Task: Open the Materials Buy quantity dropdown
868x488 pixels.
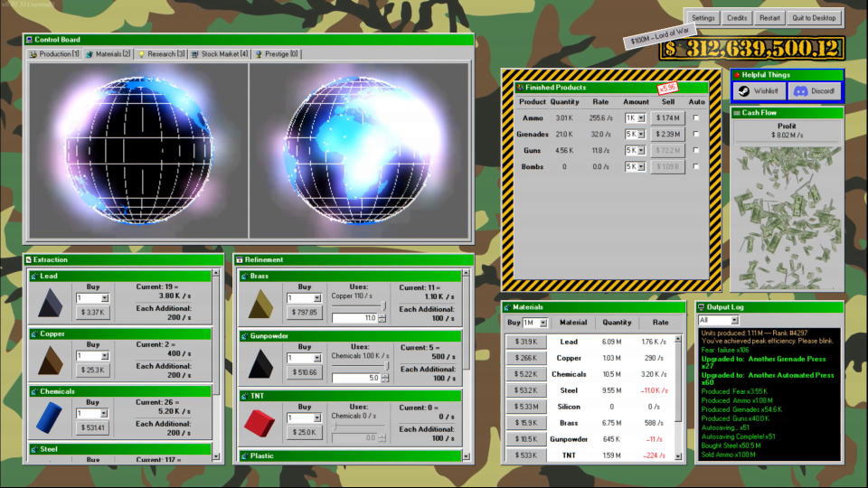Action: (x=542, y=323)
